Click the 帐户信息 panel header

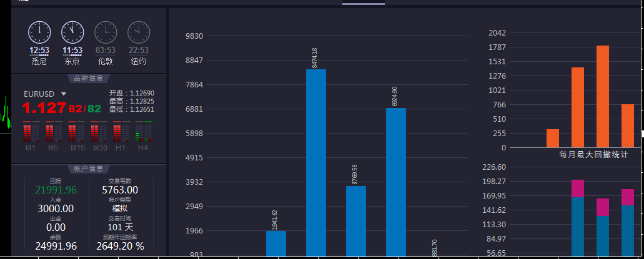(x=88, y=169)
